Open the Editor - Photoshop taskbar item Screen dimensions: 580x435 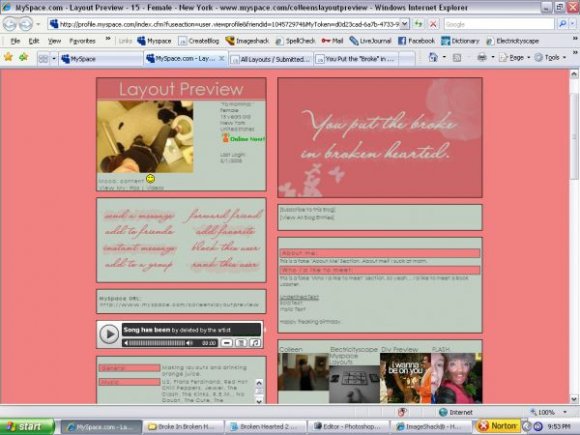(x=348, y=426)
